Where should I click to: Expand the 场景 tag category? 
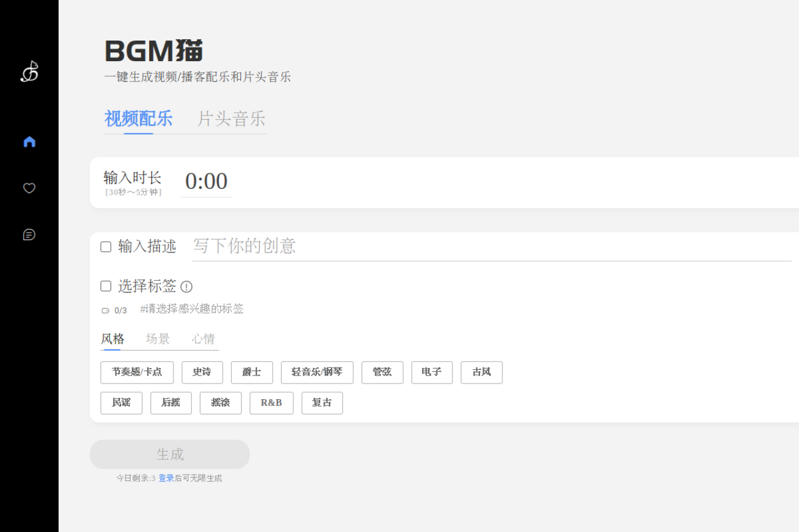coord(157,339)
